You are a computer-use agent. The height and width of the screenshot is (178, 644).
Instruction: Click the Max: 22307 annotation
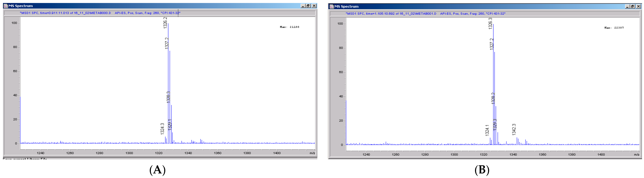614,28
